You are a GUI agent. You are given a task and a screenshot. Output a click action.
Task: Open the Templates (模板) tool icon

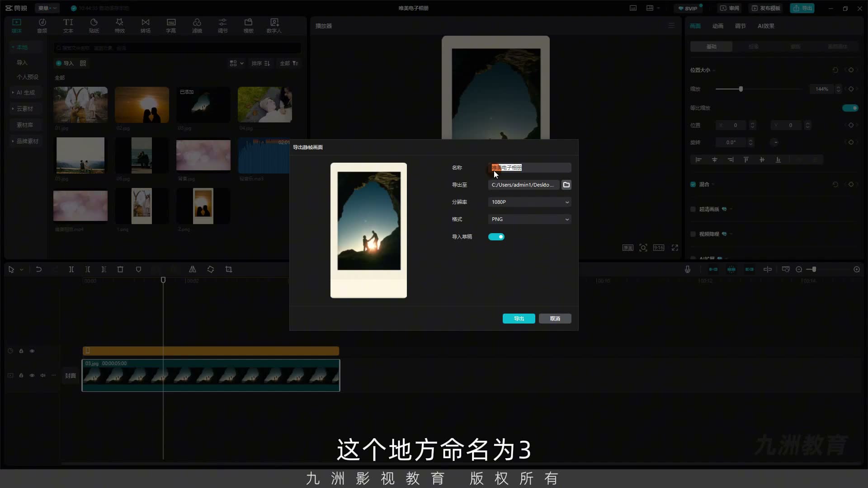click(x=249, y=26)
